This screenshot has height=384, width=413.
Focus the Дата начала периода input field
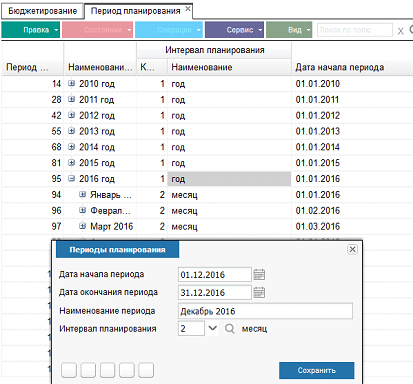[x=215, y=275]
